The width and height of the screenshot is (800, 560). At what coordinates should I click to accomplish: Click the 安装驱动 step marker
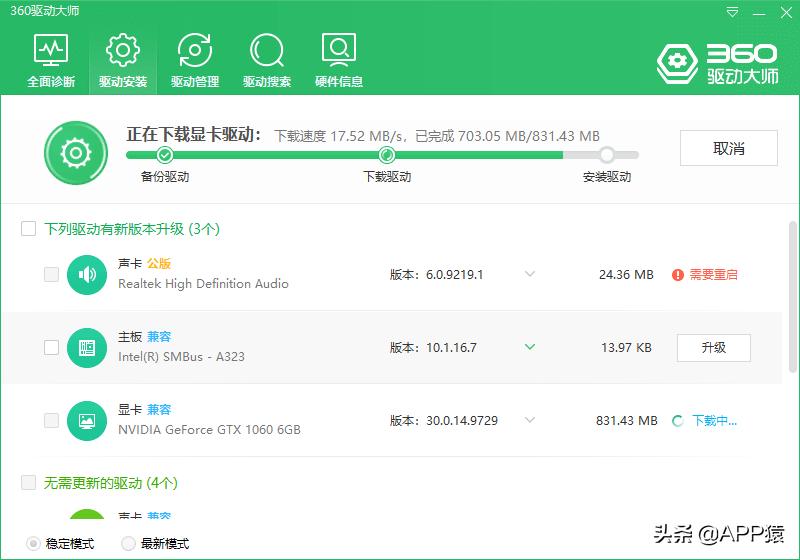pyautogui.click(x=607, y=155)
